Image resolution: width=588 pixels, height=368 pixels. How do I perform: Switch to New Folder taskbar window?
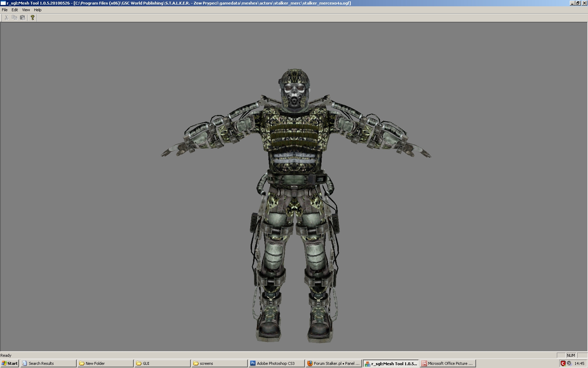(x=105, y=363)
